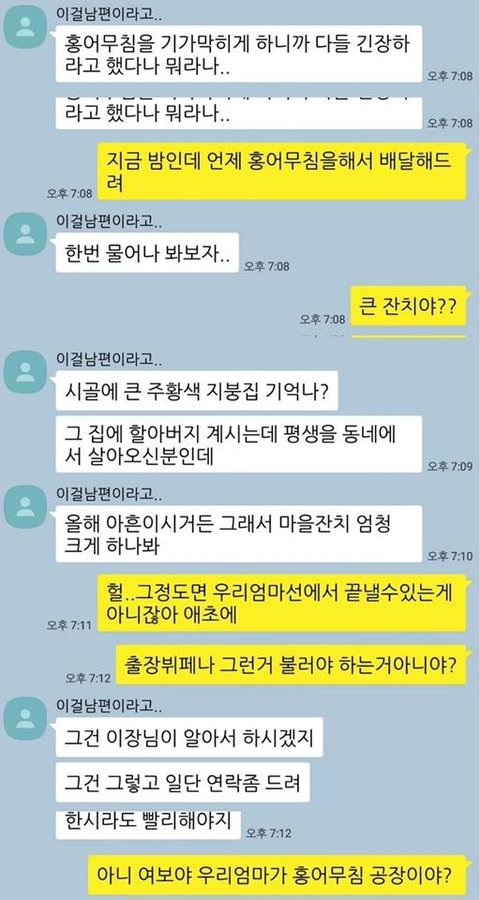The width and height of the screenshot is (480, 900).
Task: Tap avatar beside '그건 이장님이 알아서 하시겠지'
Action: point(25,718)
